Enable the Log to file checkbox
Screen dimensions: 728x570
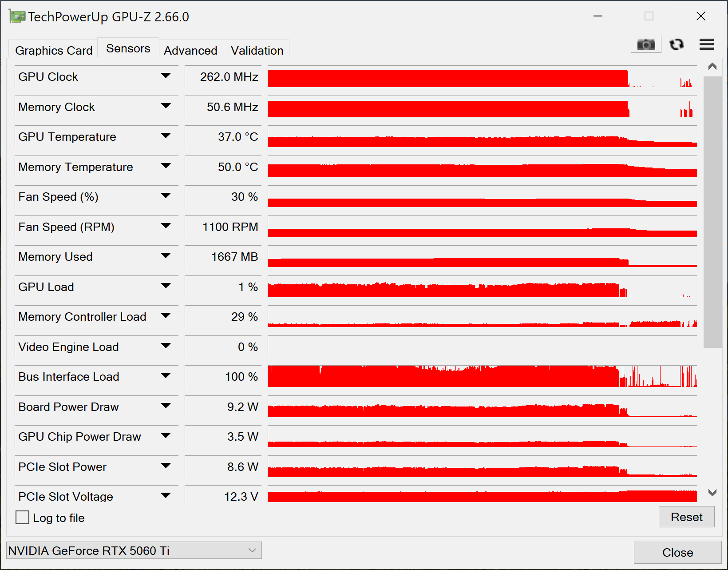[22, 518]
